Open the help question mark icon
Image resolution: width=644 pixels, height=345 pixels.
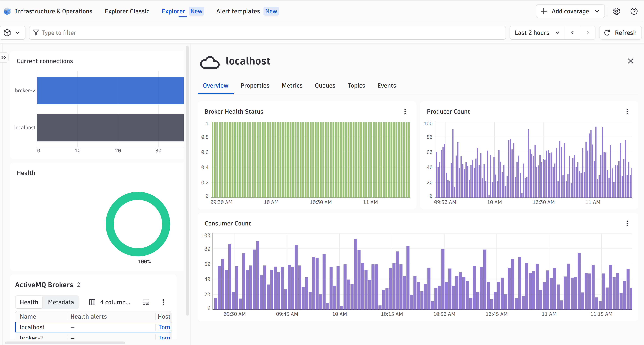pyautogui.click(x=634, y=11)
